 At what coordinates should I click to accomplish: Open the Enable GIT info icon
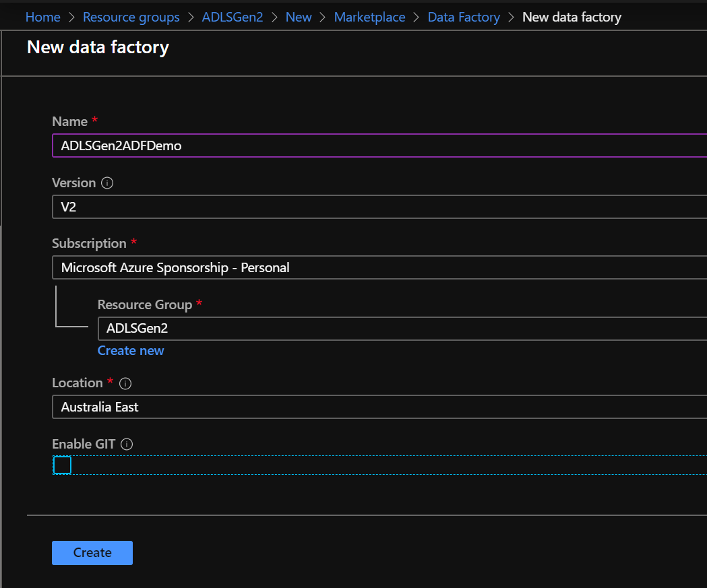127,444
